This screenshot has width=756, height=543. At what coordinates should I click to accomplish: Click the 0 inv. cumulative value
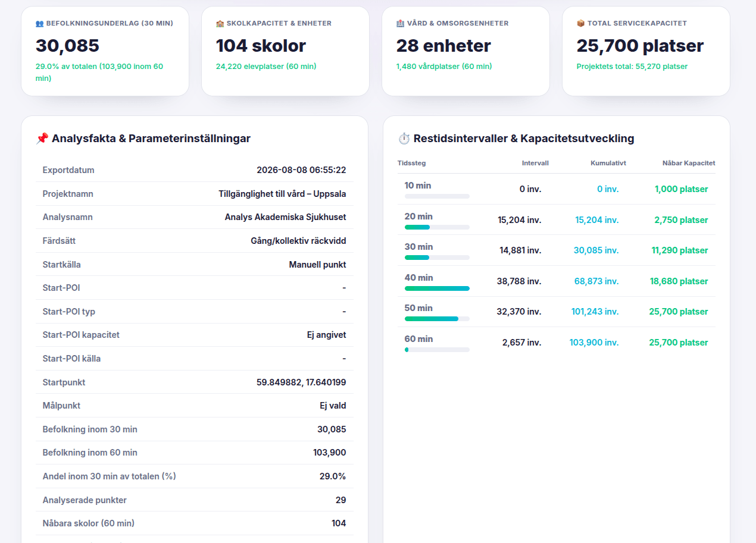[608, 189]
